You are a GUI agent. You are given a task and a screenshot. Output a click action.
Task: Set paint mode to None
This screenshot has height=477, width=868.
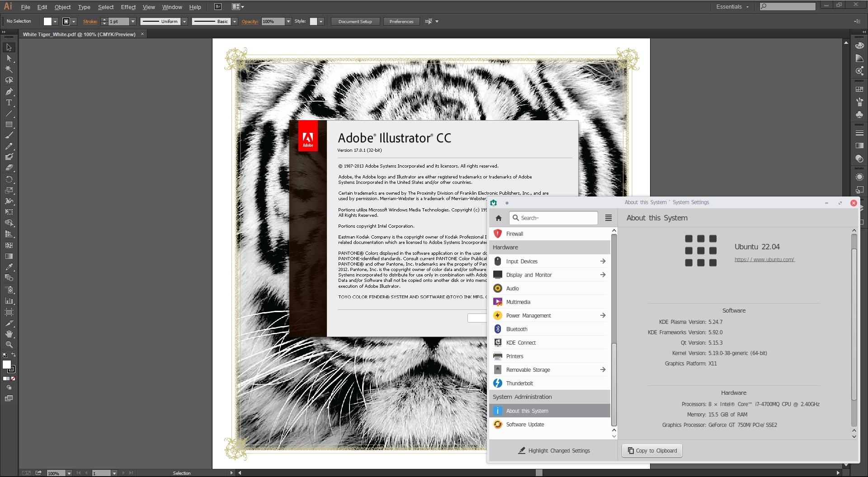pyautogui.click(x=13, y=379)
